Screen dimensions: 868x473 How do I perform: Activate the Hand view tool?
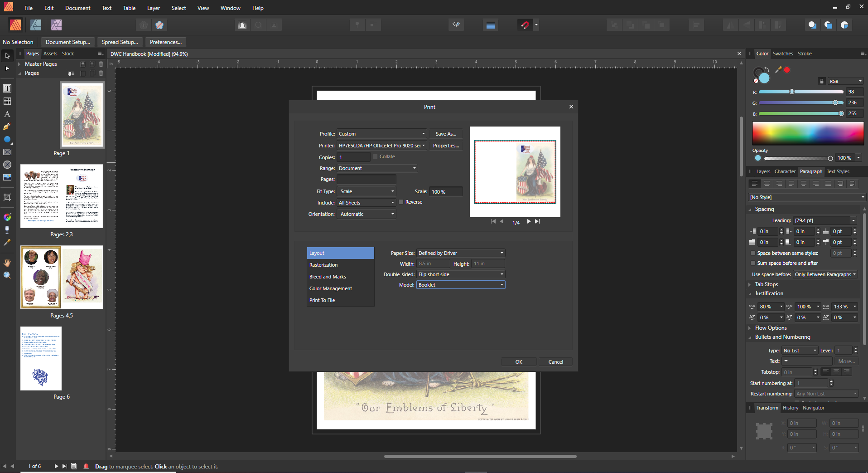coord(7,263)
